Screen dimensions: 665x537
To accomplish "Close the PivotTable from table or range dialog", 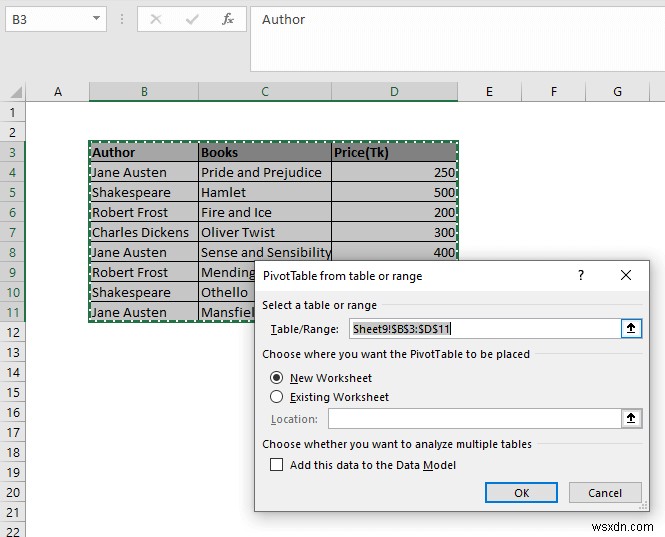I will pyautogui.click(x=626, y=275).
